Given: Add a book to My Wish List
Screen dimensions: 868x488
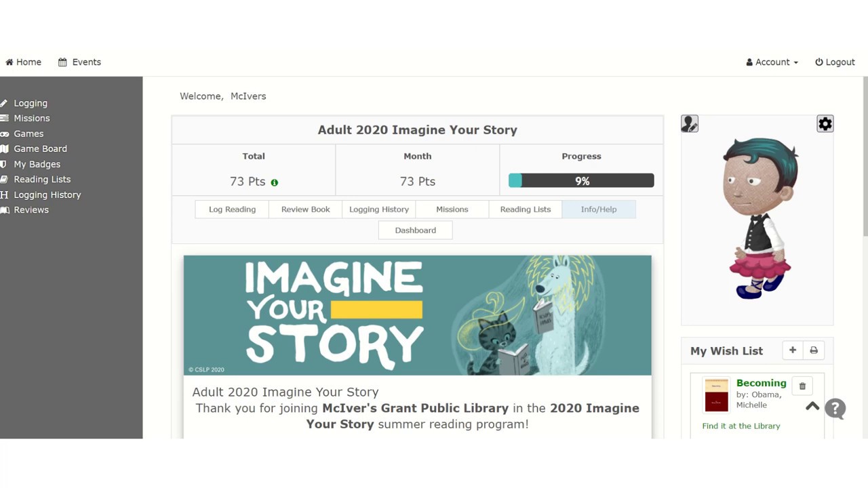Looking at the screenshot, I should 792,350.
